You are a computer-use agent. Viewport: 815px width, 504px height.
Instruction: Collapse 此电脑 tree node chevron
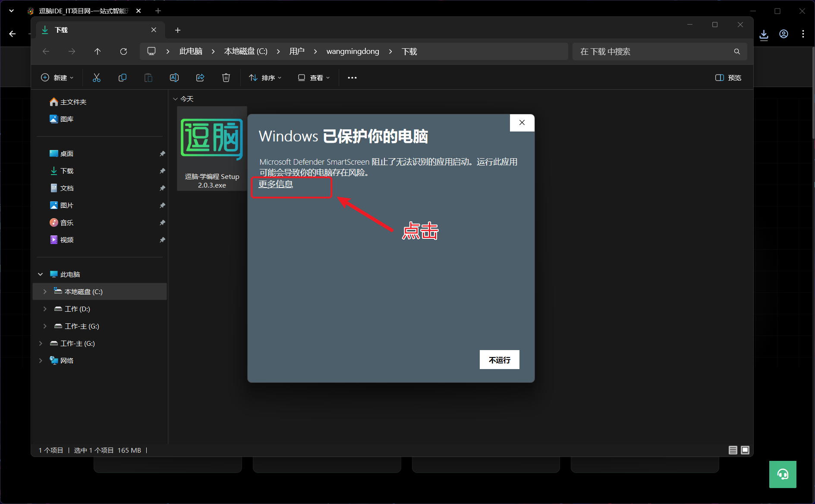point(41,274)
